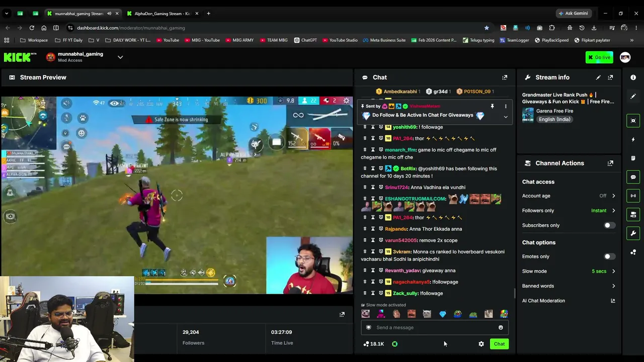This screenshot has height=362, width=644.
Task: Toggle the wrench stream info sidebar icon
Action: click(x=633, y=233)
